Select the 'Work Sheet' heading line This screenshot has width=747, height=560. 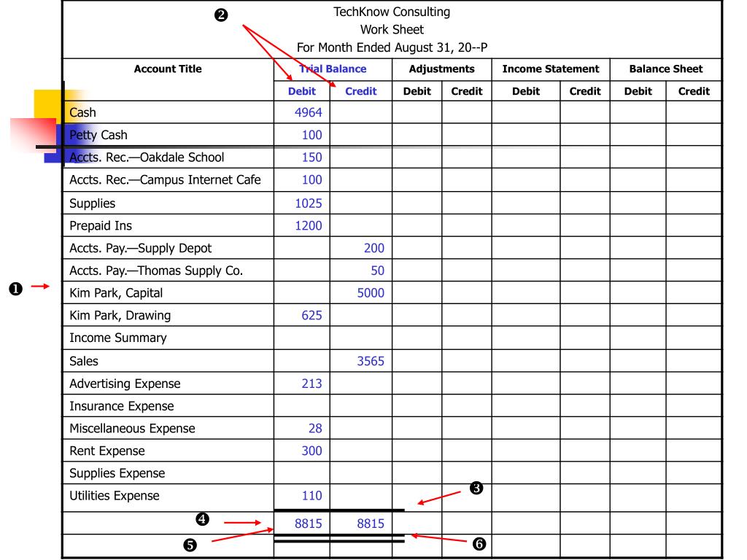pyautogui.click(x=392, y=29)
